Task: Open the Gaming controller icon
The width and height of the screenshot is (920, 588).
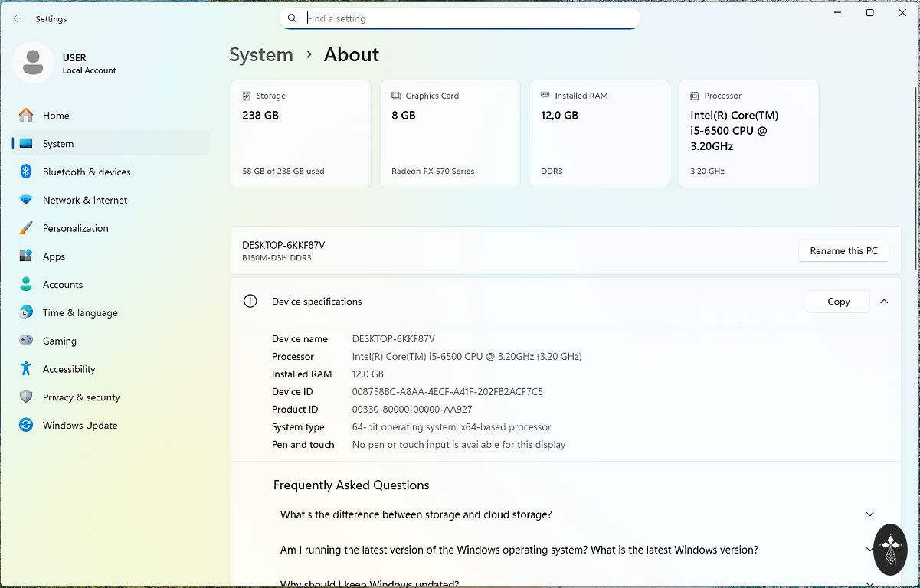Action: (x=26, y=341)
